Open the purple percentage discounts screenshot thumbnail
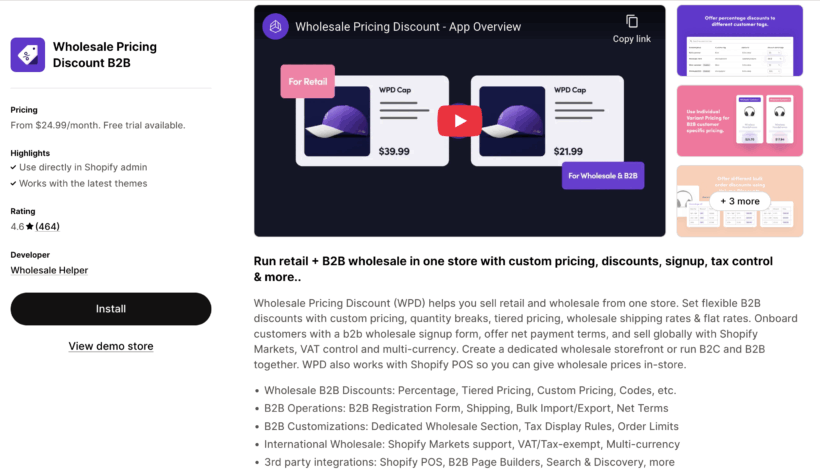 click(x=739, y=41)
